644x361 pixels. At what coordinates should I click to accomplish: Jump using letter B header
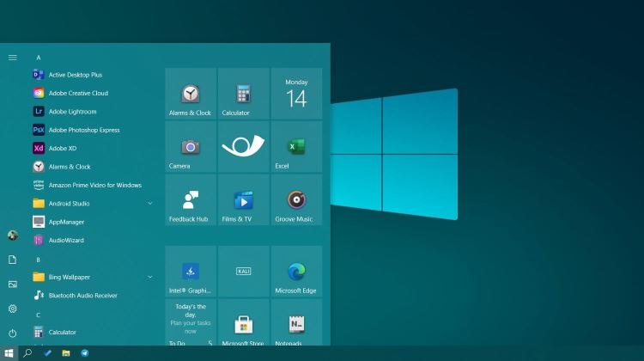38,260
